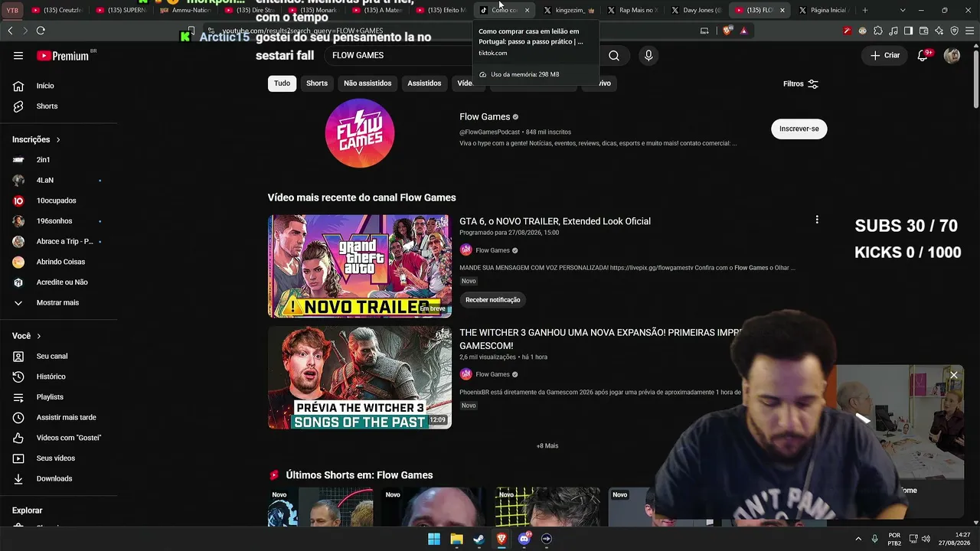Start voice search with the microphone
Viewport: 980px width, 551px height.
pos(648,56)
